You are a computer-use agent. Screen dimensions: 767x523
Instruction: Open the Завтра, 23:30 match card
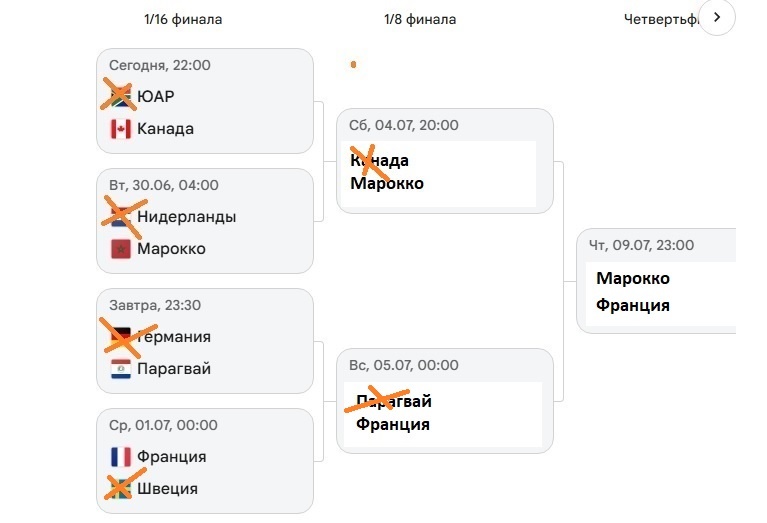205,341
